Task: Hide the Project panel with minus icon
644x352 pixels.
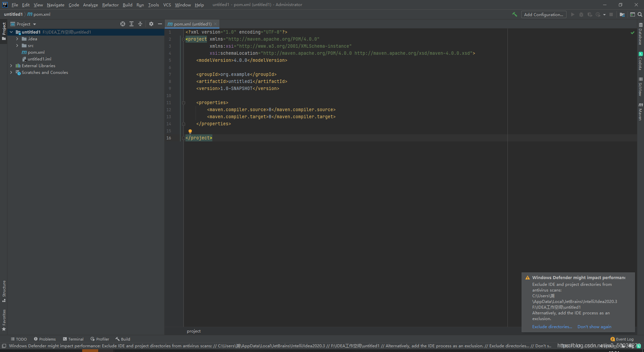Action: coord(160,24)
